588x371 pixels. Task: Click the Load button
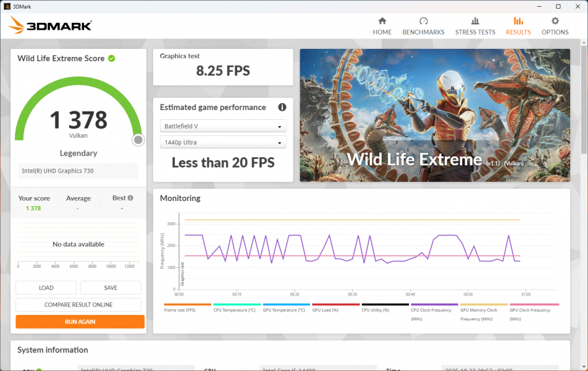[46, 288]
